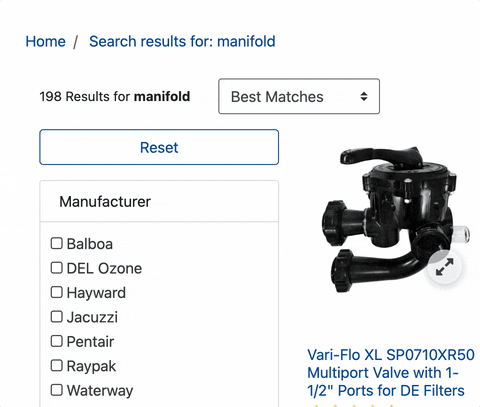480x407 pixels.
Task: Tick the Balboa manufacturer checkbox
Action: pos(57,243)
